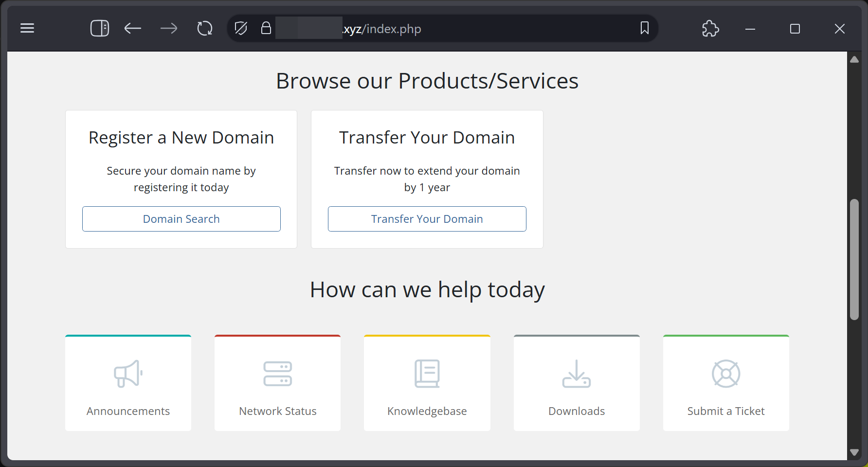Reload the current page
The image size is (868, 467).
point(205,28)
